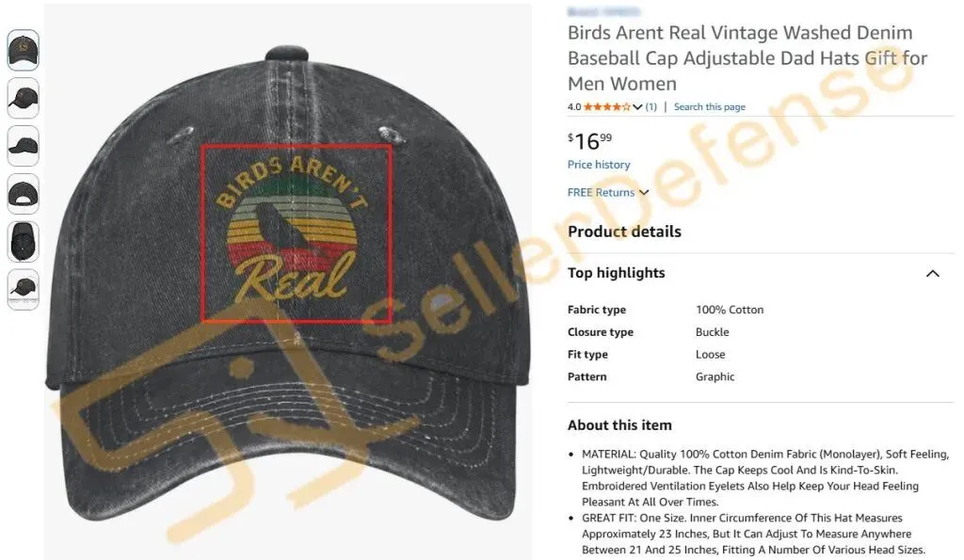Click the $16.99 price
The width and height of the screenshot is (964, 560).
point(589,141)
